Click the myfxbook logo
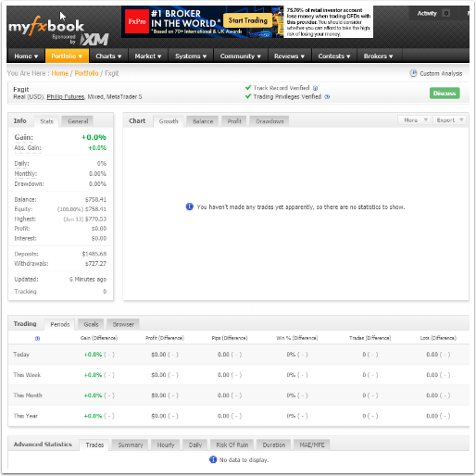Viewport: 476px width, 476px height. pos(46,26)
